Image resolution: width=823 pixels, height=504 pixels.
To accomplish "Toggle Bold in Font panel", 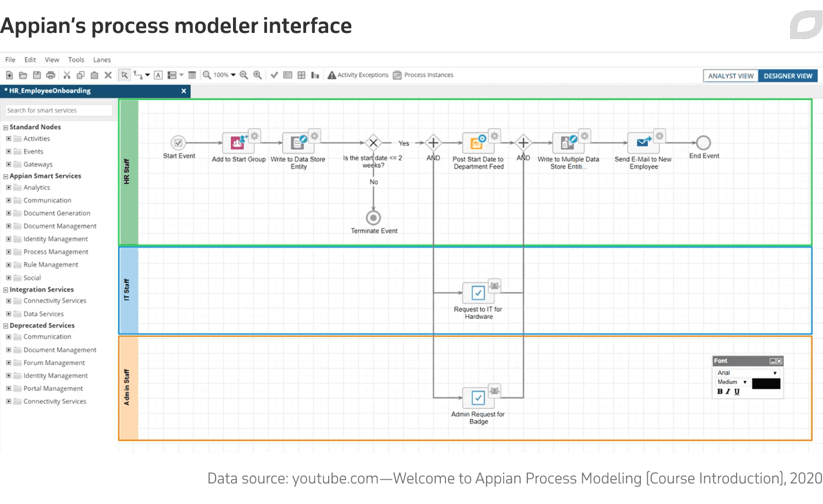I will [x=720, y=392].
